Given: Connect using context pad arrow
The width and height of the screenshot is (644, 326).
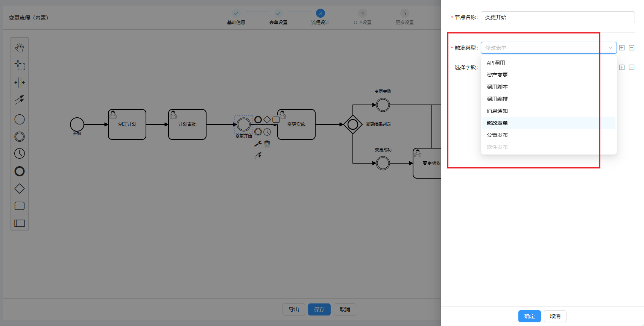Looking at the screenshot, I should pos(258,156).
